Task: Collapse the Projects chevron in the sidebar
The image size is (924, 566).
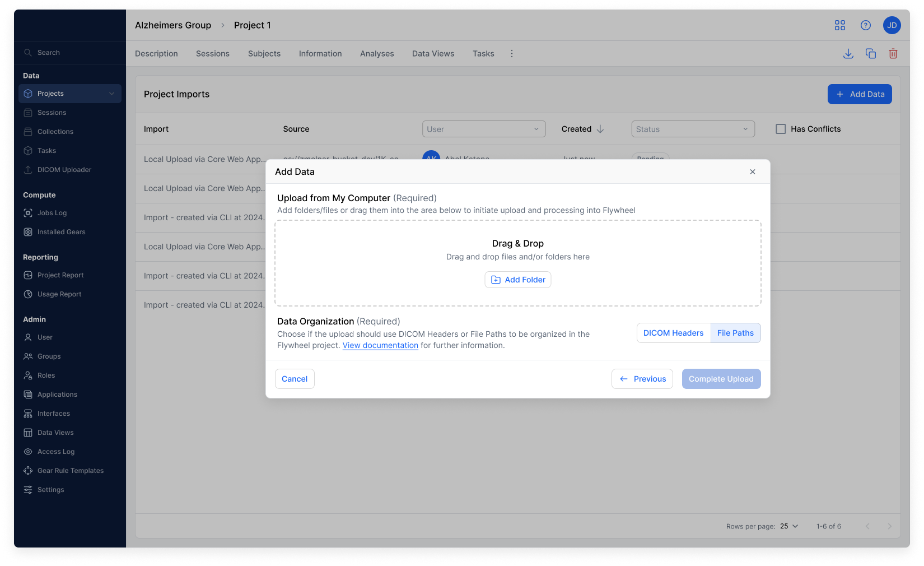Action: tap(111, 94)
